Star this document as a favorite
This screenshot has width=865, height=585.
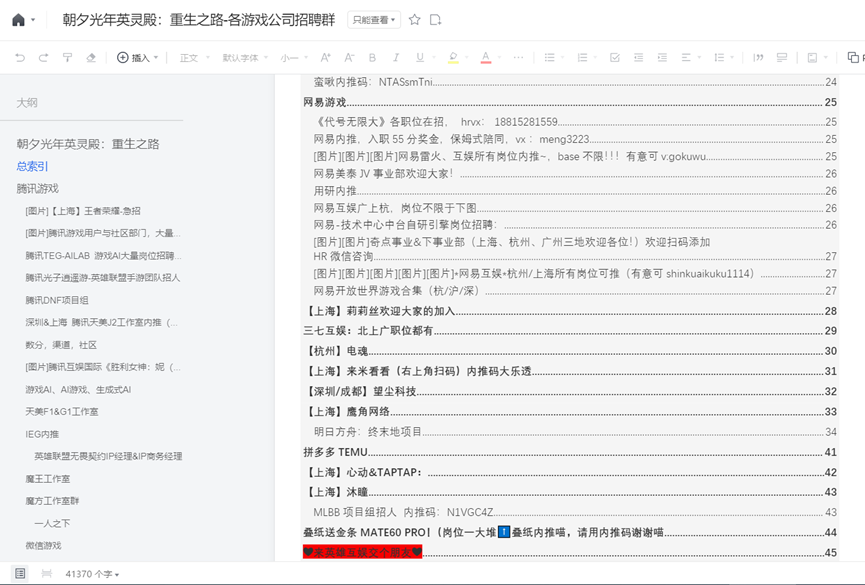[x=415, y=20]
